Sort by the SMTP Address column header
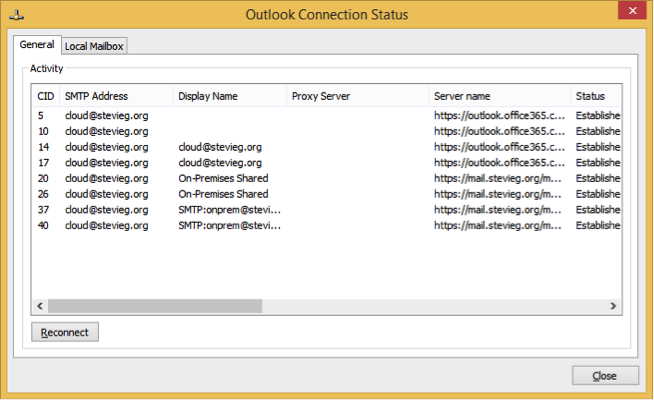Viewport: 654px width, 400px height. tap(116, 96)
